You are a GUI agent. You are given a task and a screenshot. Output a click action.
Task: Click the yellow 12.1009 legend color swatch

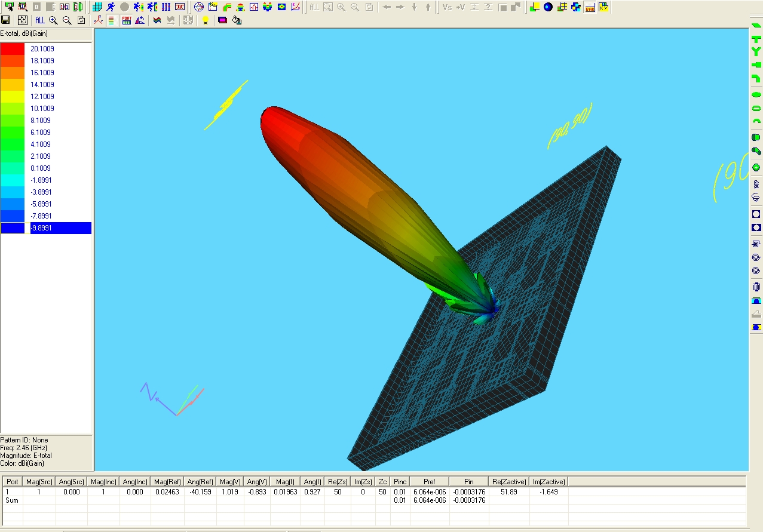click(x=13, y=97)
